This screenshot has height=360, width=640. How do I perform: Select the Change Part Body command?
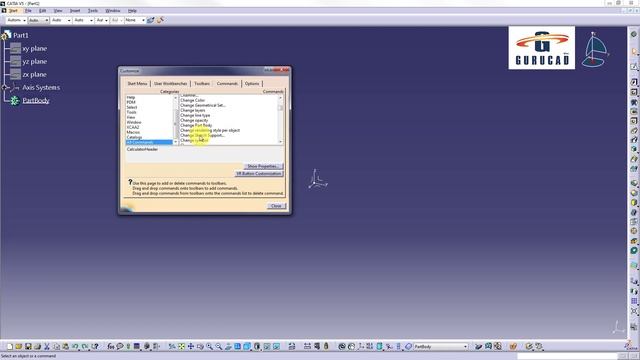pyautogui.click(x=196, y=125)
